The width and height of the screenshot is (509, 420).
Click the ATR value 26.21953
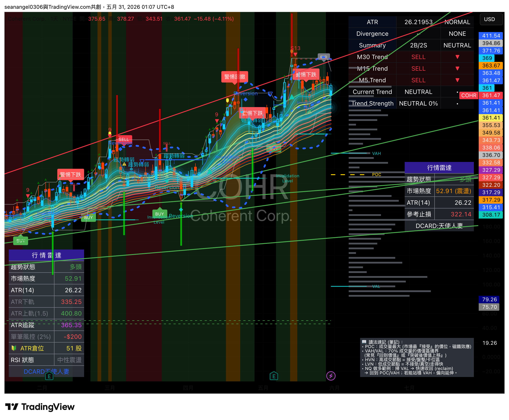418,22
